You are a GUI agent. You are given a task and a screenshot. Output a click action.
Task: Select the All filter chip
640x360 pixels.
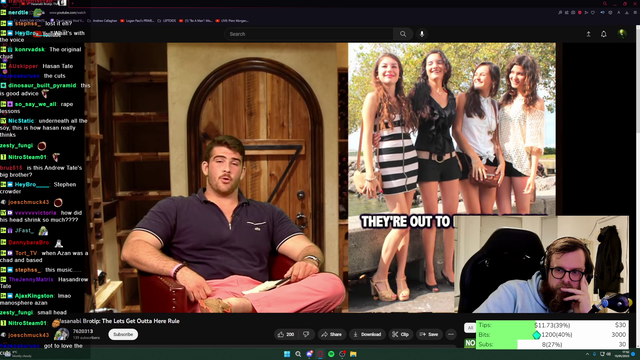[x=470, y=328]
